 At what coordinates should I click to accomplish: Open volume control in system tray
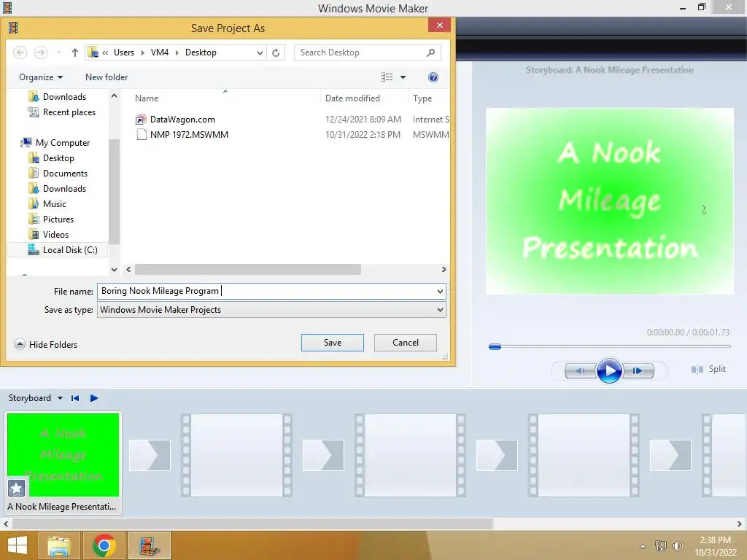pos(678,545)
